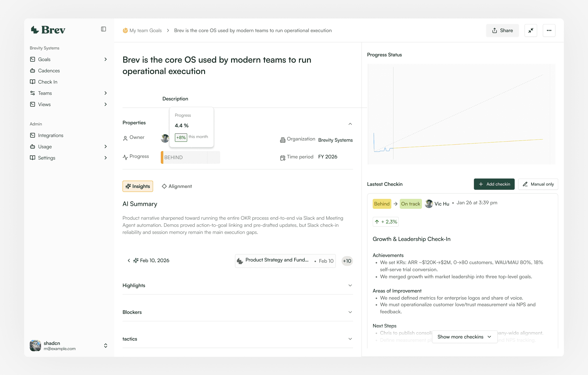Click the BEHIND progress bar
The width and height of the screenshot is (588, 375).
click(190, 157)
